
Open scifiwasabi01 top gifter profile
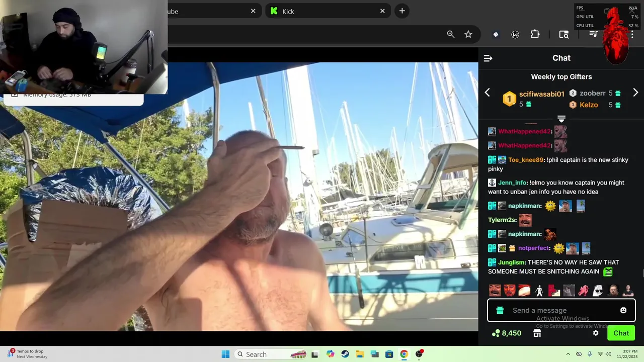(542, 94)
